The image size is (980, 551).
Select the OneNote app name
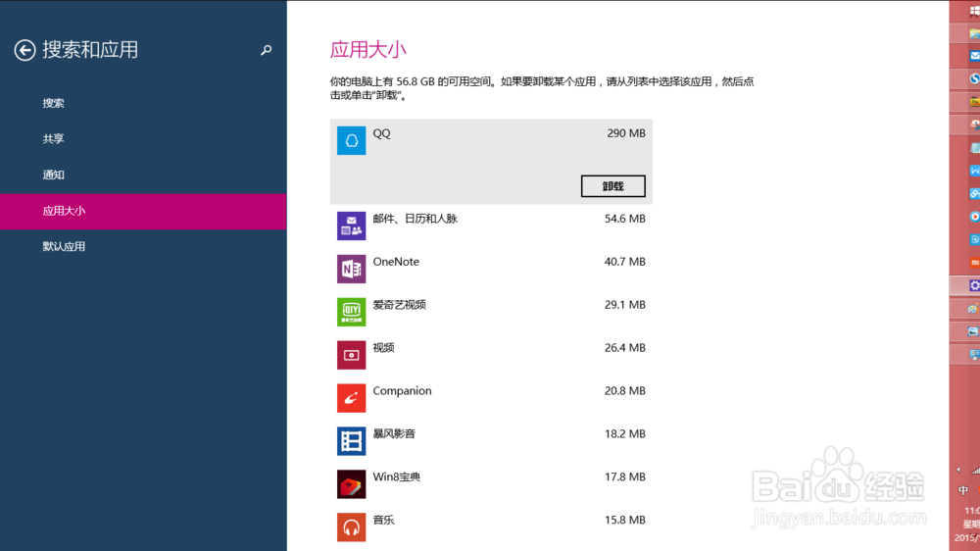tap(396, 262)
